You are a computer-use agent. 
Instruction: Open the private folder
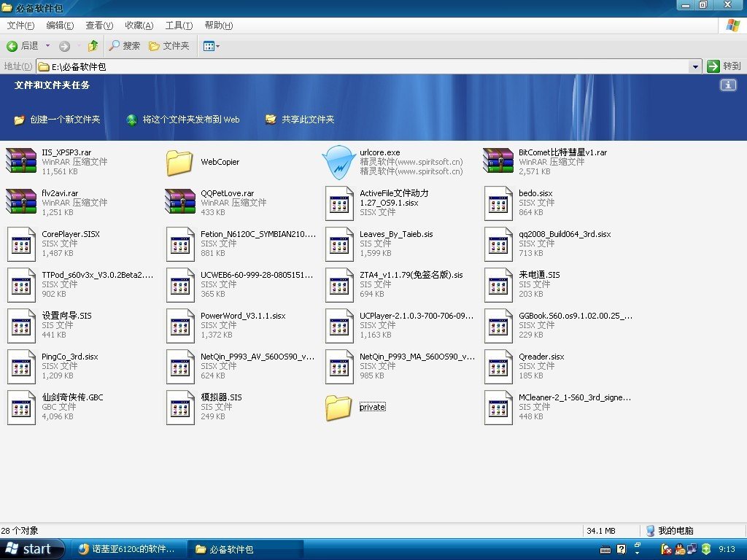pos(339,407)
